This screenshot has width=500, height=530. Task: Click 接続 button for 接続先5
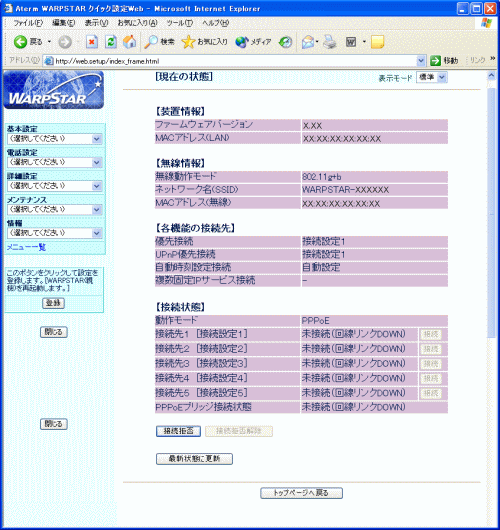[x=431, y=393]
